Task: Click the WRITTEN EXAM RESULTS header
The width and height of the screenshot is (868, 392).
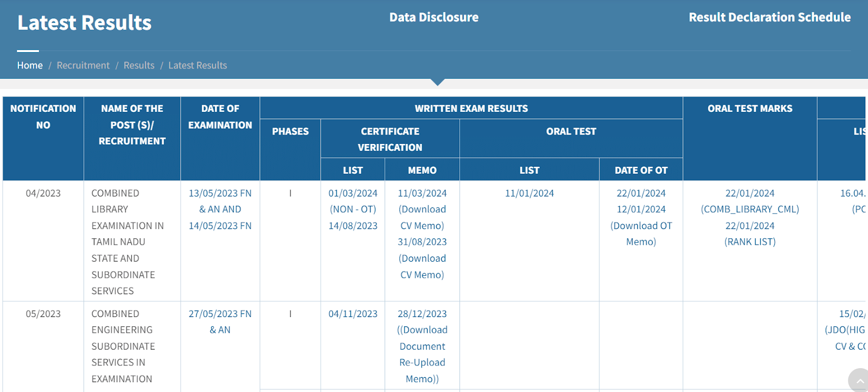Action: (471, 109)
